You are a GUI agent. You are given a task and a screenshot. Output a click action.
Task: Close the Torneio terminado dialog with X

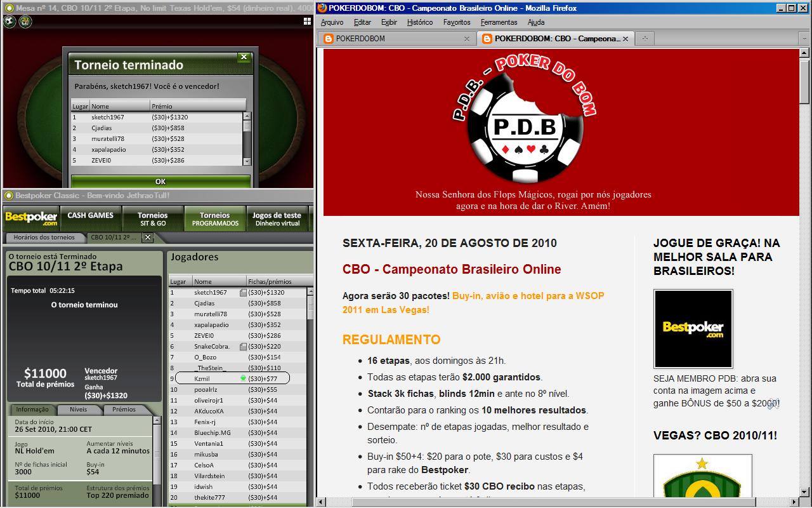(244, 57)
